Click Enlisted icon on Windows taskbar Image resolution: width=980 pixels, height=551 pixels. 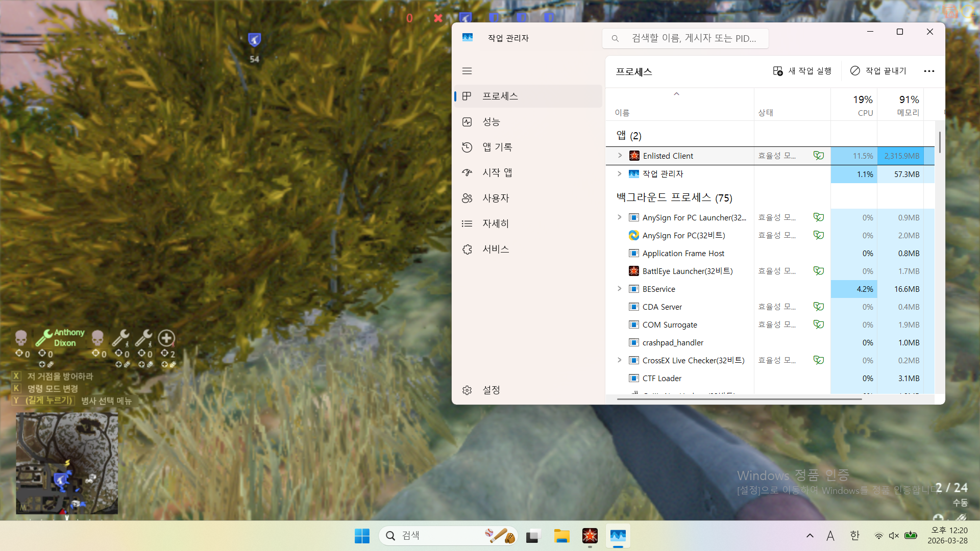(590, 536)
